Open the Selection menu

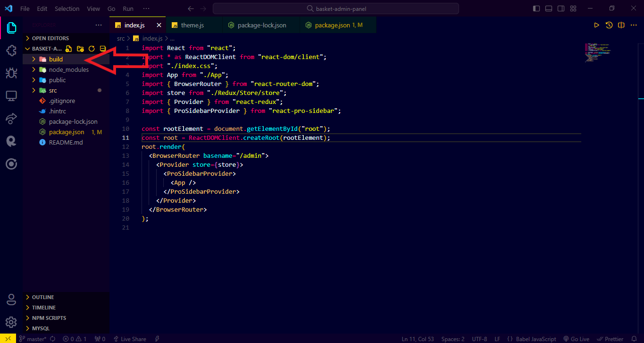[x=67, y=9]
